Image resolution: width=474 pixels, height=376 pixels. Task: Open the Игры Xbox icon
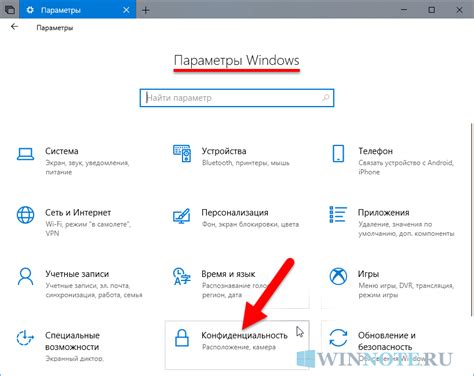(338, 276)
